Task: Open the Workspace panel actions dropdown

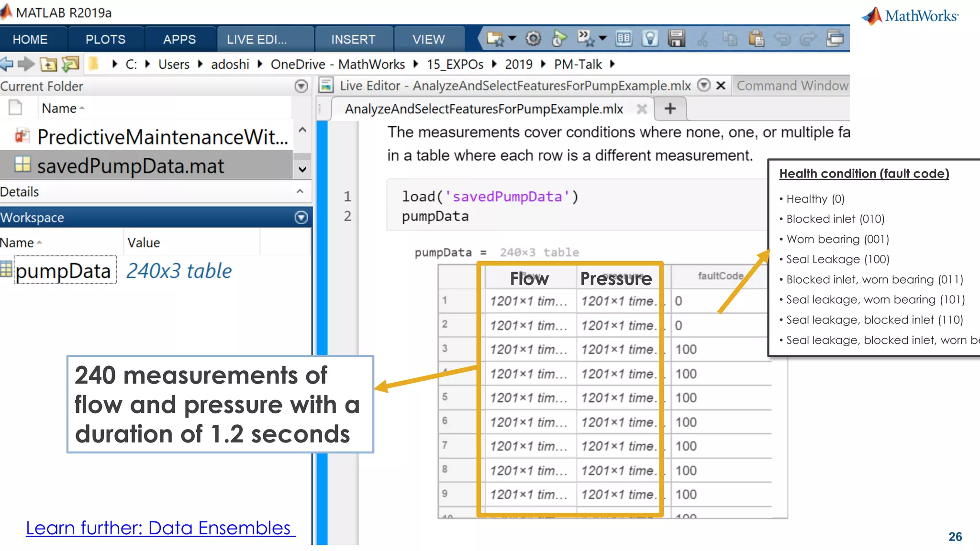Action: pos(301,218)
